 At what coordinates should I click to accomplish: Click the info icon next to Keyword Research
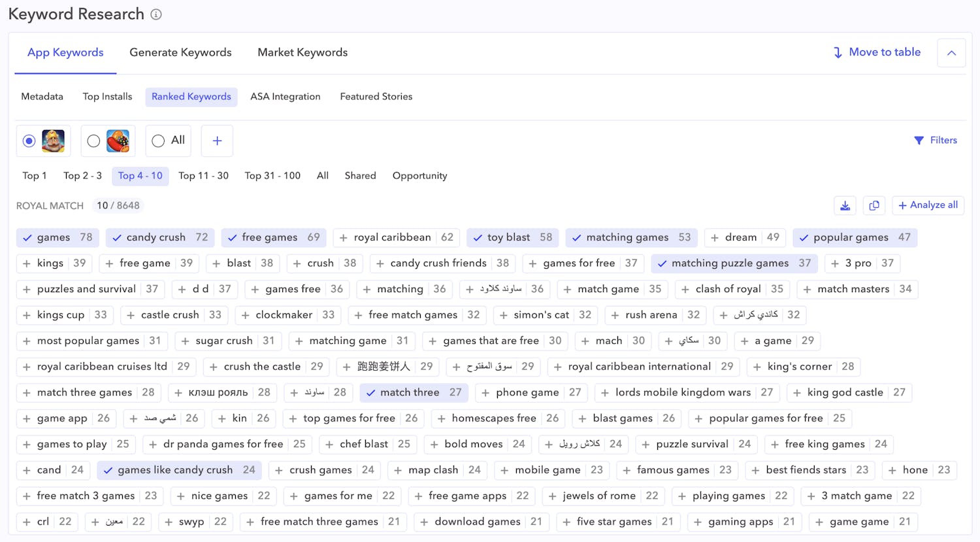[155, 14]
